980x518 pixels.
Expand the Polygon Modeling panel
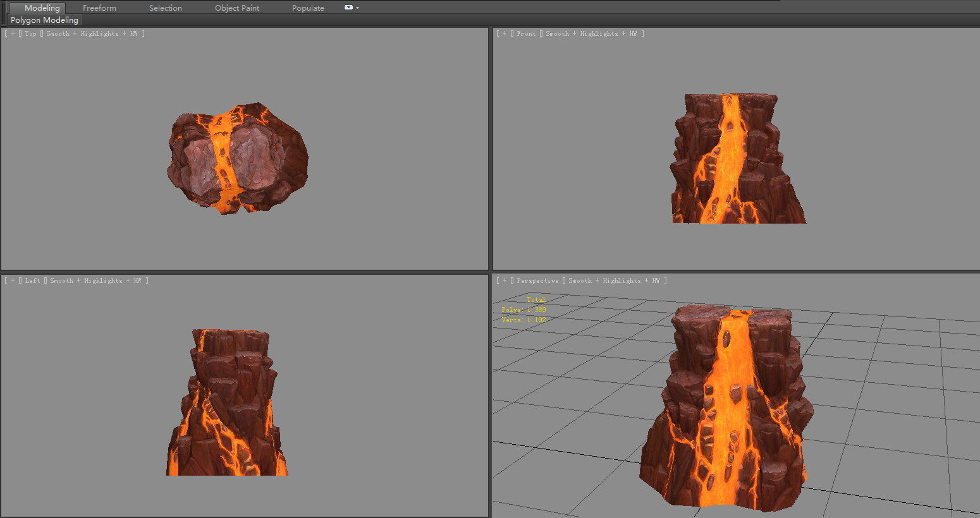pyautogui.click(x=44, y=20)
